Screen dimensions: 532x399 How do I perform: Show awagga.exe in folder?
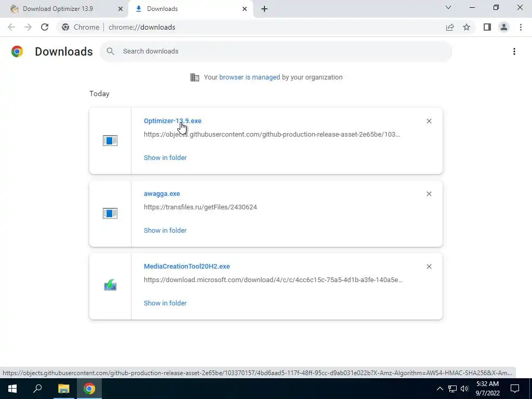pyautogui.click(x=165, y=230)
